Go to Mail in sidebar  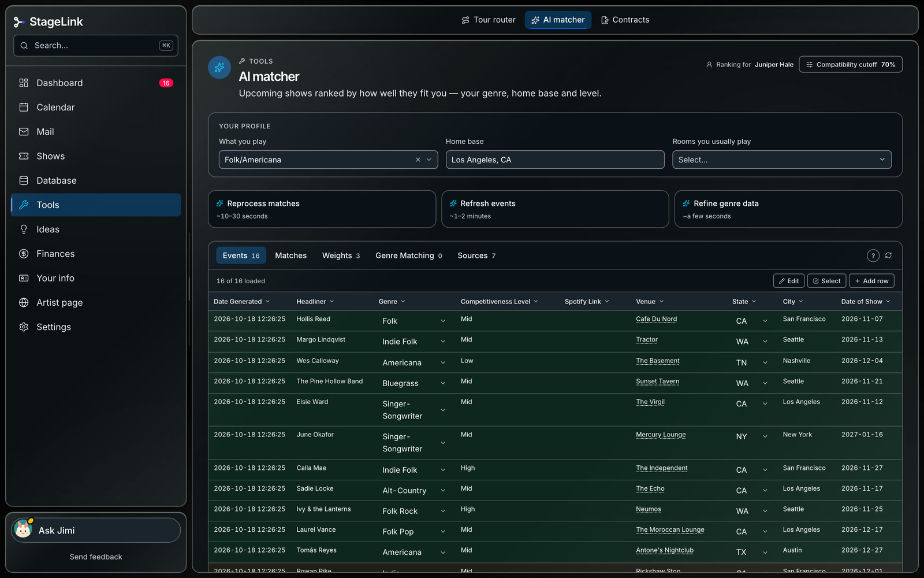96,132
